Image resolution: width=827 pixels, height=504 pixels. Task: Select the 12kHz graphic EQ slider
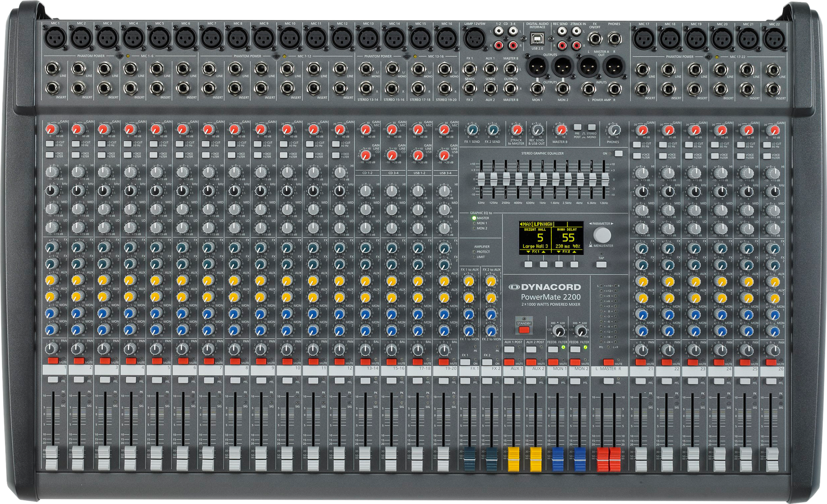(604, 180)
